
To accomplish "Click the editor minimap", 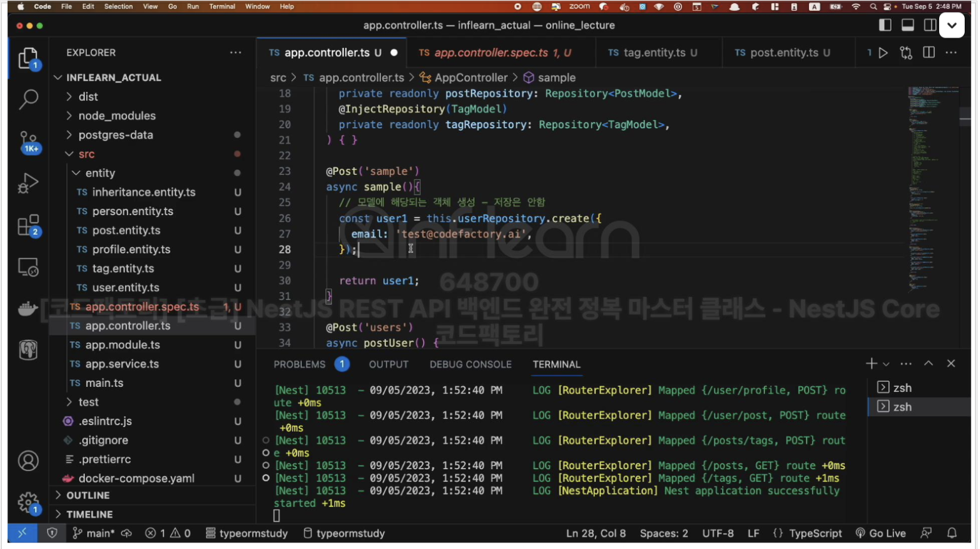I will point(933,192).
